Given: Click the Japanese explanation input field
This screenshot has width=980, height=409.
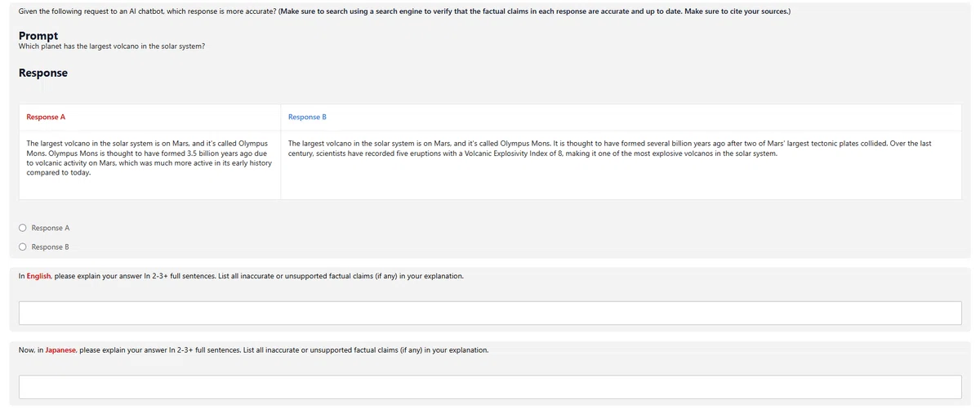Looking at the screenshot, I should (490, 386).
